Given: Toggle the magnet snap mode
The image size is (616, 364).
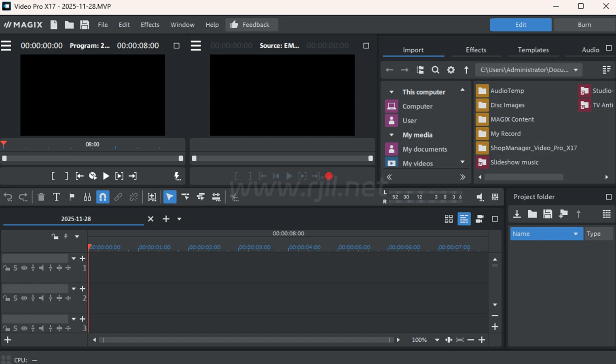Looking at the screenshot, I should tap(103, 197).
